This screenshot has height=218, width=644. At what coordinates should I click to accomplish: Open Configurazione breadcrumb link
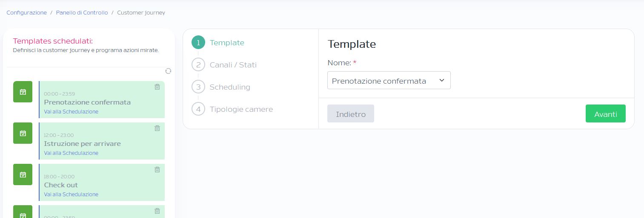point(27,13)
